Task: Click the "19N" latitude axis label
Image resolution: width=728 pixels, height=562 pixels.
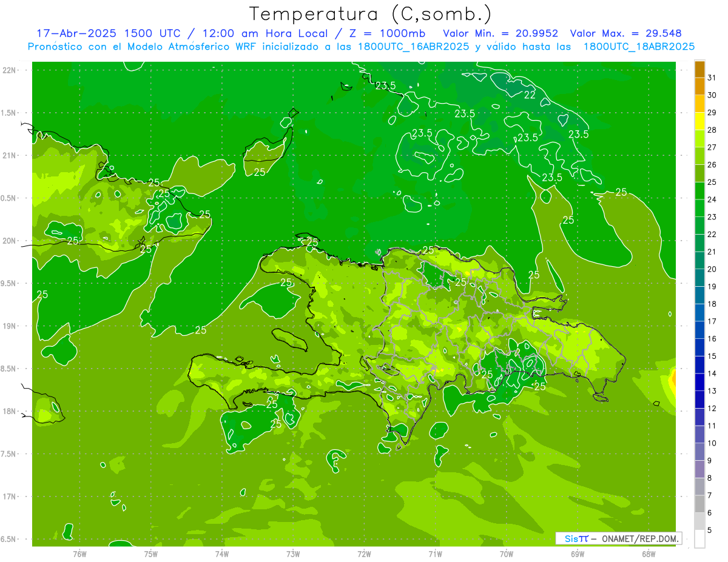Action: point(9,326)
